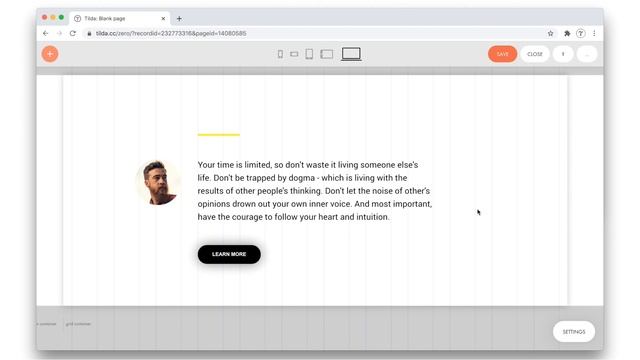The image size is (640, 360).
Task: Switch to mobile landscape screen view
Action: tap(294, 54)
